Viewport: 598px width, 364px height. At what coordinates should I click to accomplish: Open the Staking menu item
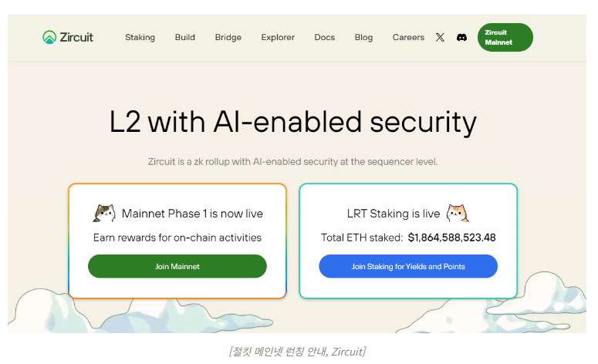tap(140, 37)
